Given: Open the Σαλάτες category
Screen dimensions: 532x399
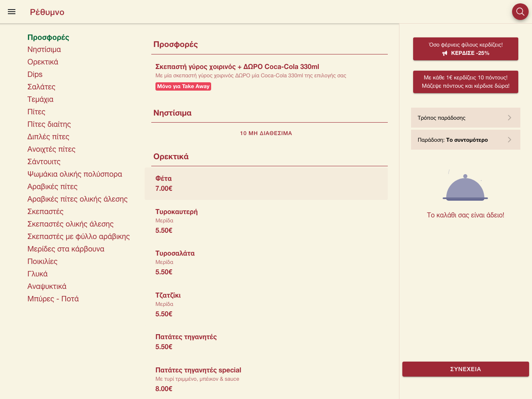Looking at the screenshot, I should click(41, 87).
